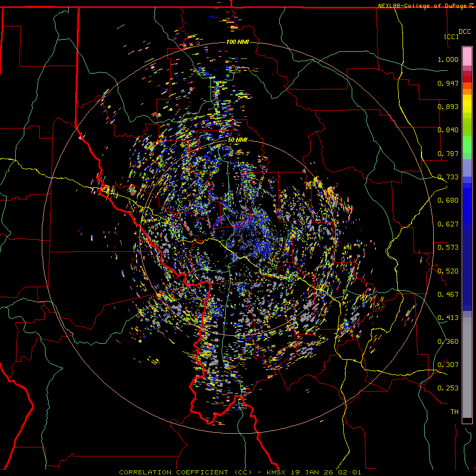This screenshot has width=476, height=476.
Task: Click the TH threshold label
Action: (454, 412)
